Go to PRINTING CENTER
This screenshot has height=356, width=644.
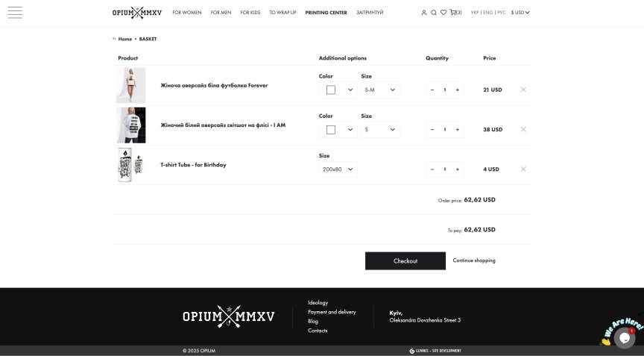[x=326, y=13]
